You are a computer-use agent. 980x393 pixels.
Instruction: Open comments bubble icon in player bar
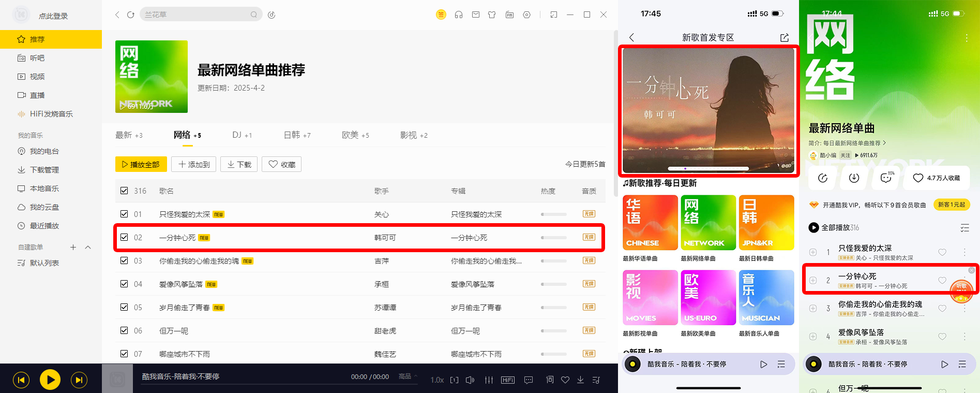529,380
